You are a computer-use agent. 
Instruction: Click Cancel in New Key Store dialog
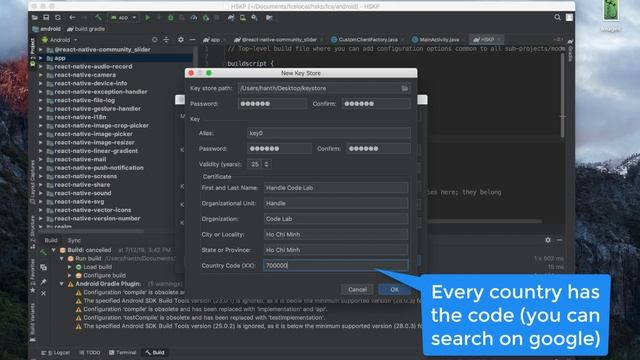[357, 289]
